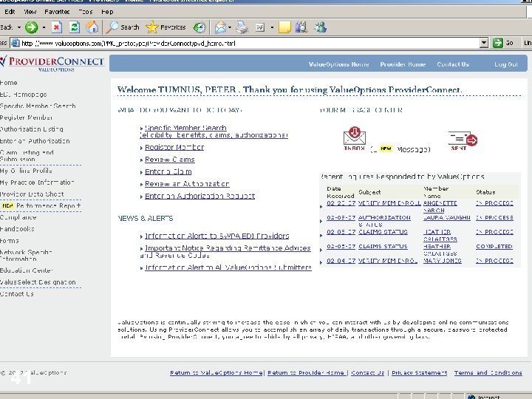Image resolution: width=532 pixels, height=399 pixels.
Task: Select EDI Homepage in left sidebar
Action: point(24,95)
